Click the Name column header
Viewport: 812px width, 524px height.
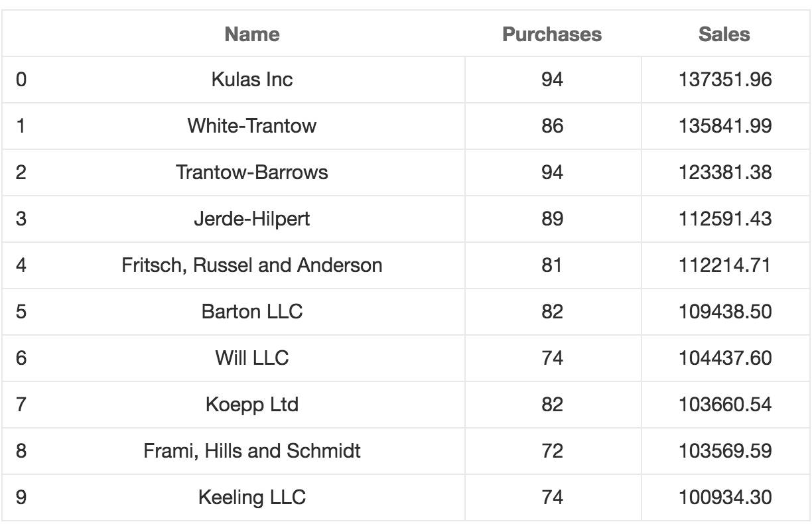tap(252, 34)
